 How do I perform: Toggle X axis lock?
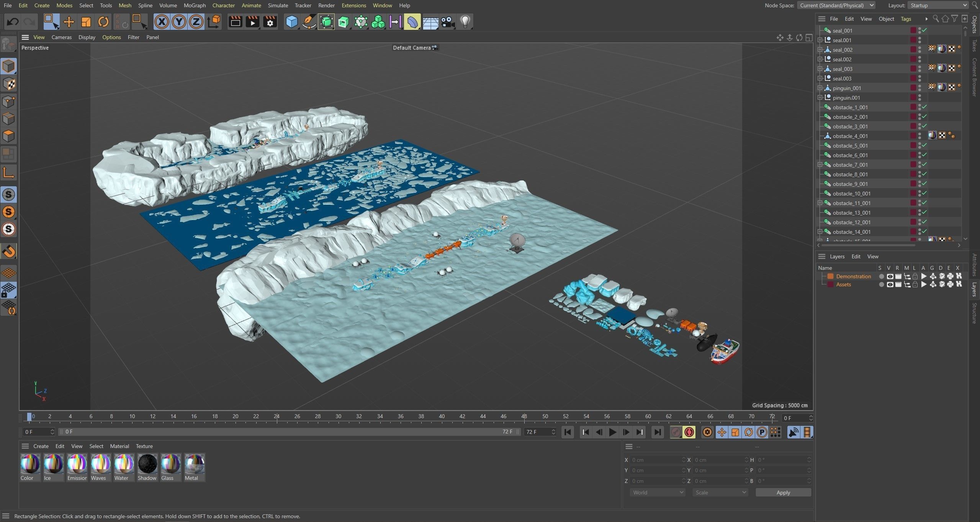[x=162, y=22]
